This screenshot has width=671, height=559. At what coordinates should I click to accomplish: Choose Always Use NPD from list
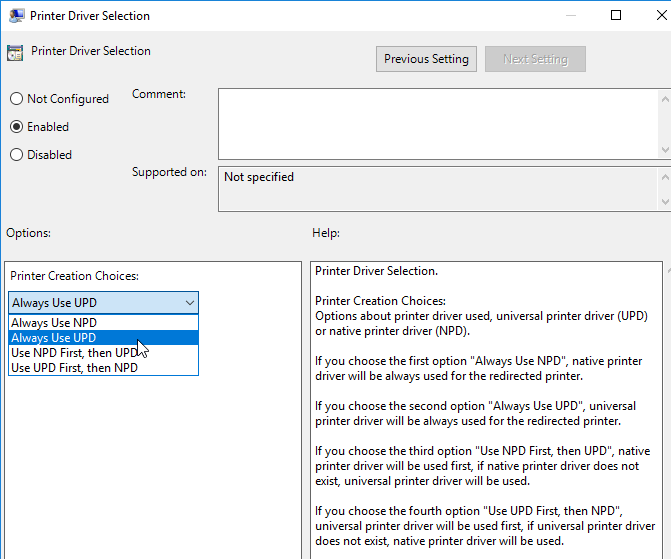pyautogui.click(x=103, y=322)
